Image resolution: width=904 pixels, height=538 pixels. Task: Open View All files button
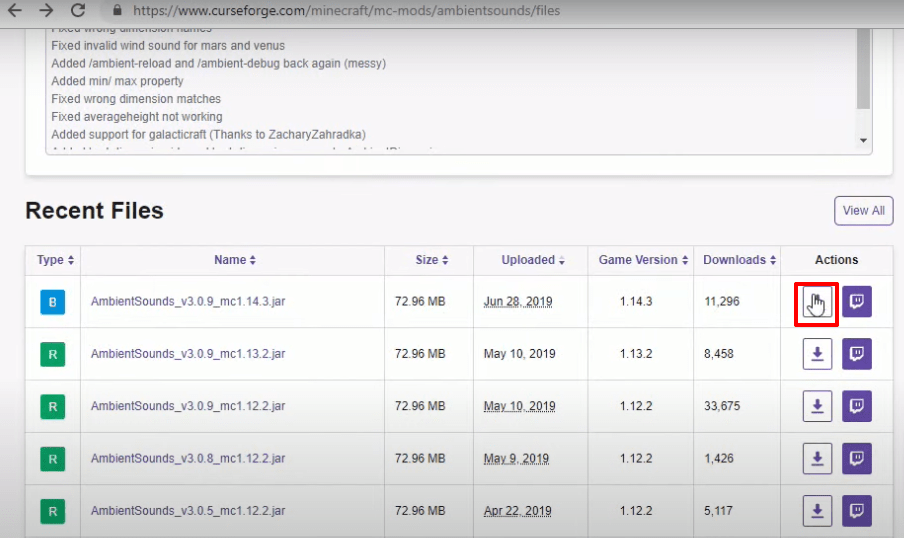tap(863, 211)
